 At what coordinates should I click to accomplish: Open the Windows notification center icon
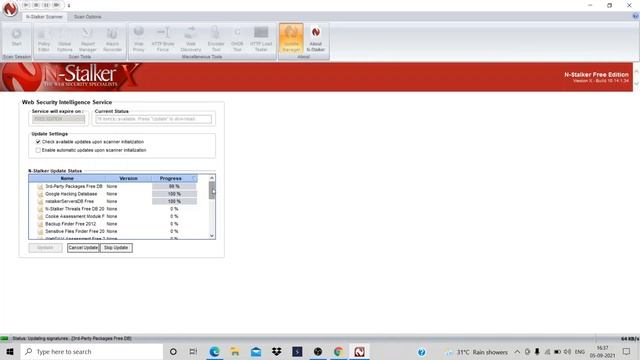pyautogui.click(x=627, y=351)
